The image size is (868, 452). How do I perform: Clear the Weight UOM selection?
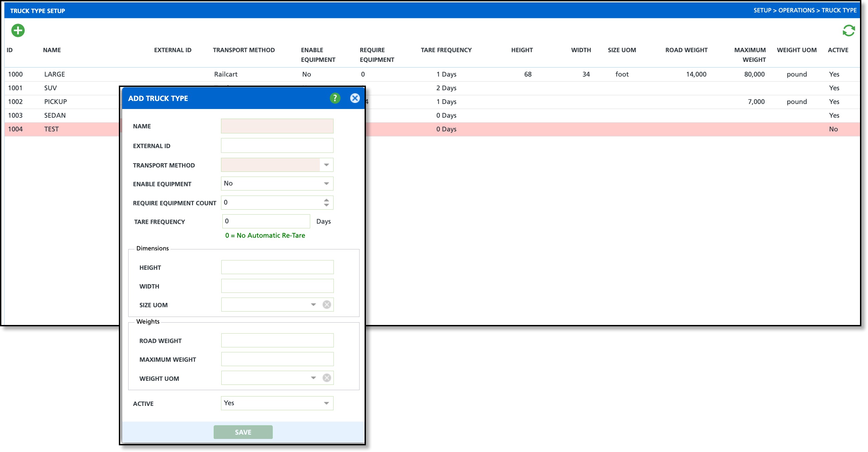click(327, 378)
